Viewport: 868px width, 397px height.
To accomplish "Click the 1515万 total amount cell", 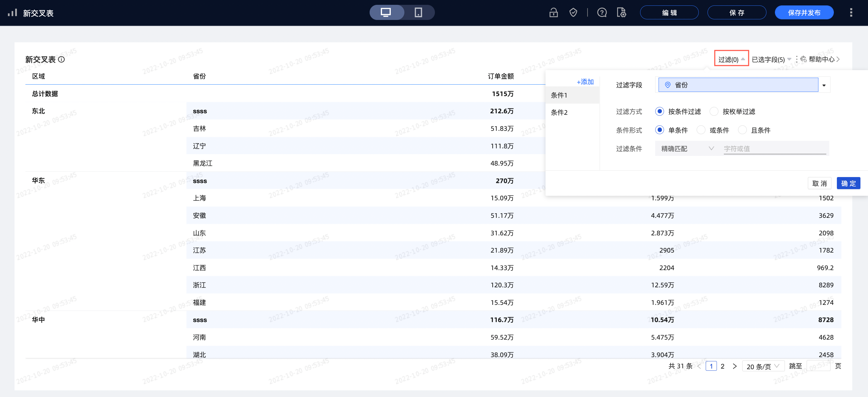I will [x=503, y=94].
